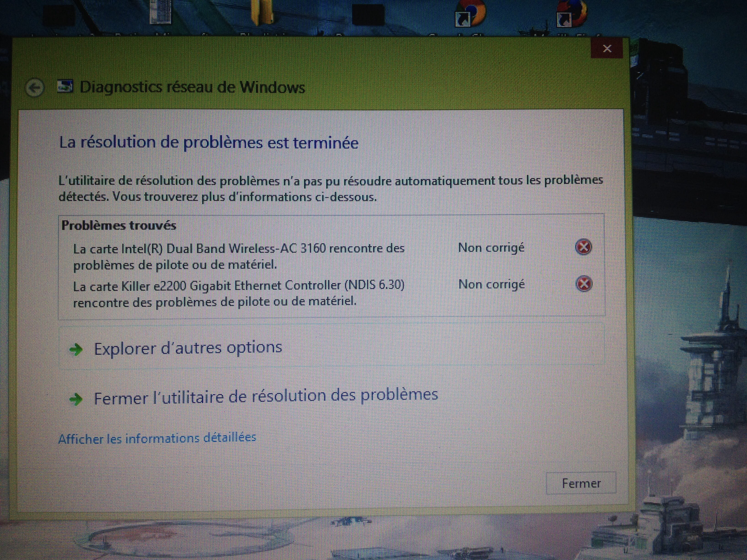Click the green arrow beside Fermer l'utilitaire
Viewport: 747px width, 560px height.
(76, 399)
